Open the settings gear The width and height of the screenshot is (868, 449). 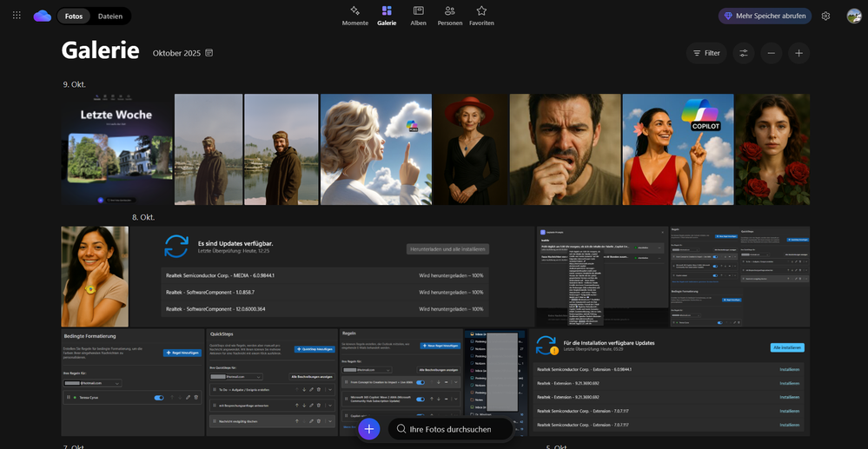point(825,16)
